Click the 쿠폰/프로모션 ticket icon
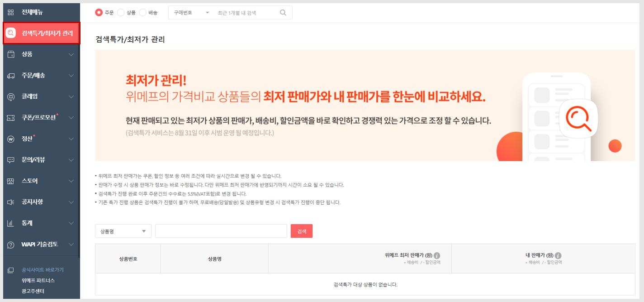Screen dimensions: 644x302 tap(11, 118)
